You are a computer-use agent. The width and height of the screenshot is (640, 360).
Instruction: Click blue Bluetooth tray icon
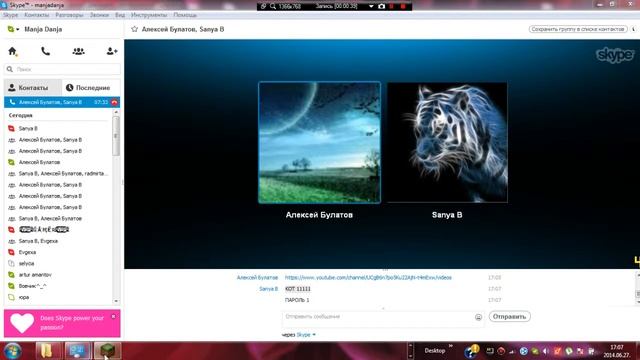click(523, 351)
